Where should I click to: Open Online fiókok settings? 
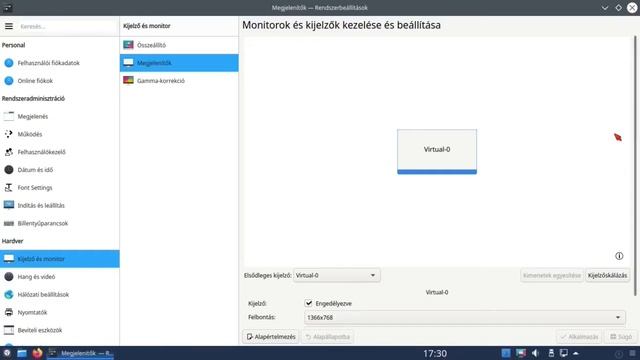point(60,81)
